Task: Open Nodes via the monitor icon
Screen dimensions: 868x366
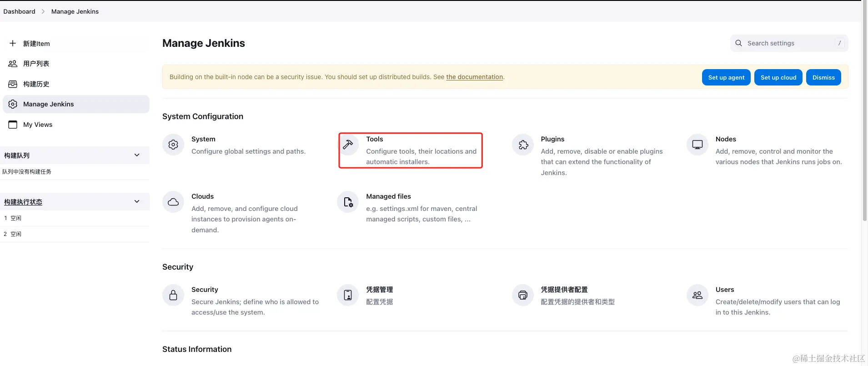Action: [697, 145]
